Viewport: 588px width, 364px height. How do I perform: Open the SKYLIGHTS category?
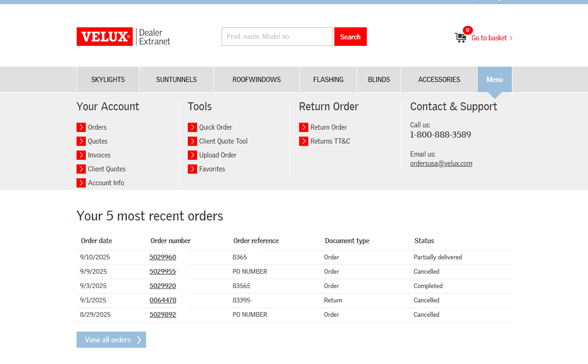click(x=108, y=80)
